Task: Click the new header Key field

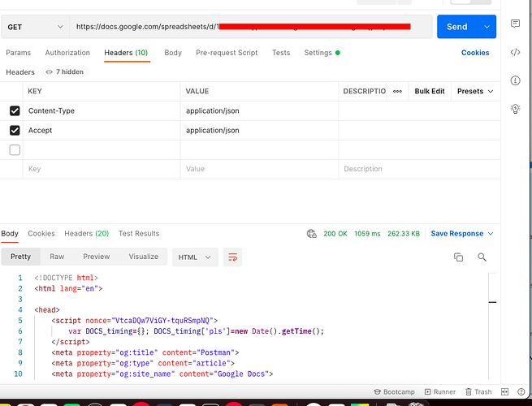Action: (102, 169)
